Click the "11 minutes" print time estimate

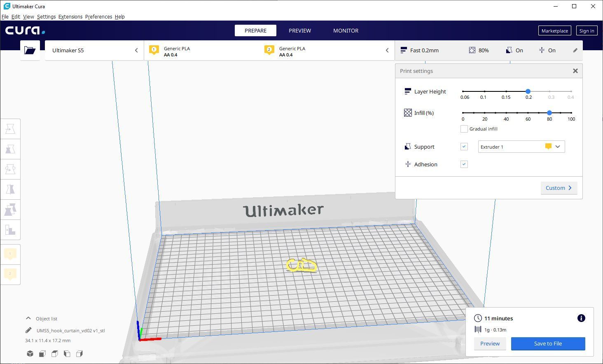coord(498,318)
